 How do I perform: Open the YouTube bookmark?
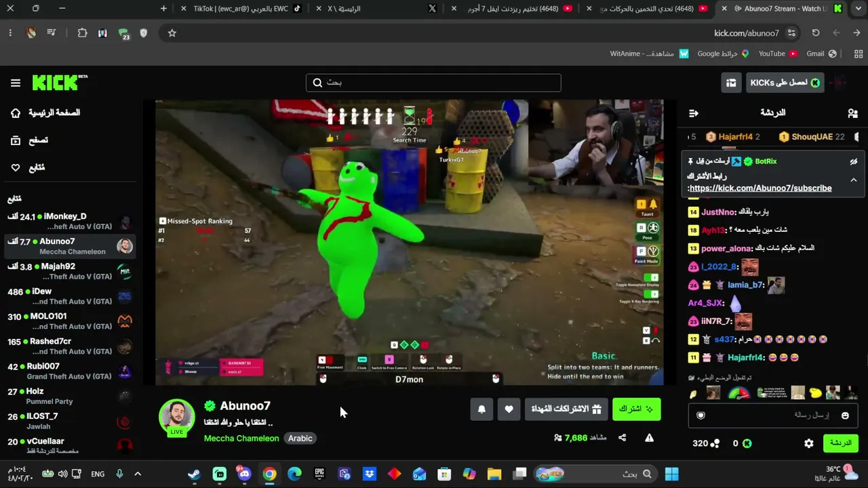click(x=778, y=54)
